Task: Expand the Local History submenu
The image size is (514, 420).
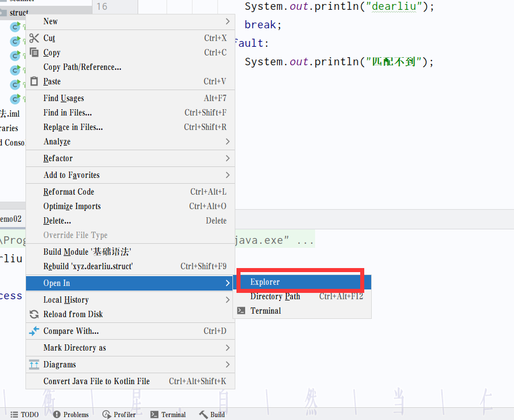Action: [x=227, y=300]
